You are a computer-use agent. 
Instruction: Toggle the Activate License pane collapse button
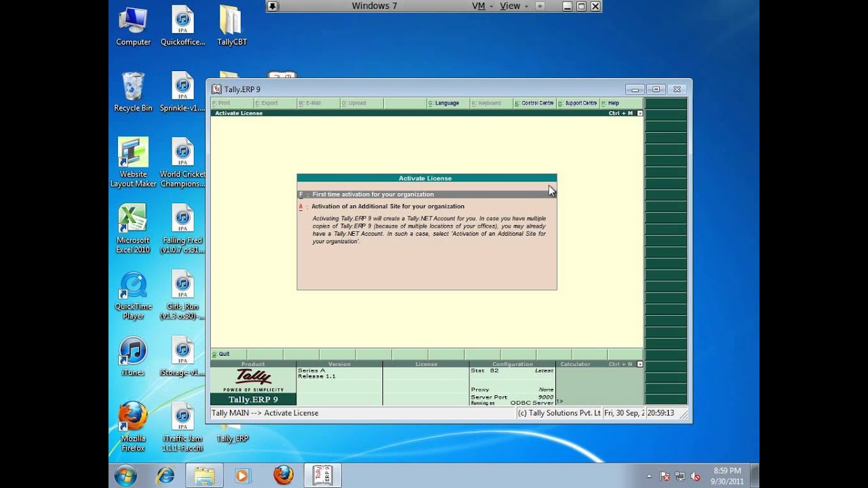click(639, 113)
